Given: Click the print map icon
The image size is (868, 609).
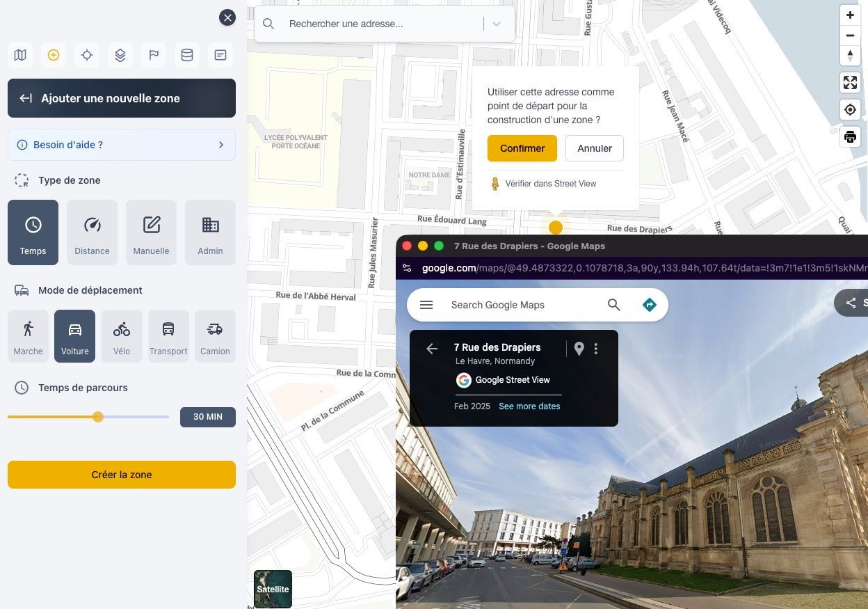Looking at the screenshot, I should pyautogui.click(x=850, y=136).
